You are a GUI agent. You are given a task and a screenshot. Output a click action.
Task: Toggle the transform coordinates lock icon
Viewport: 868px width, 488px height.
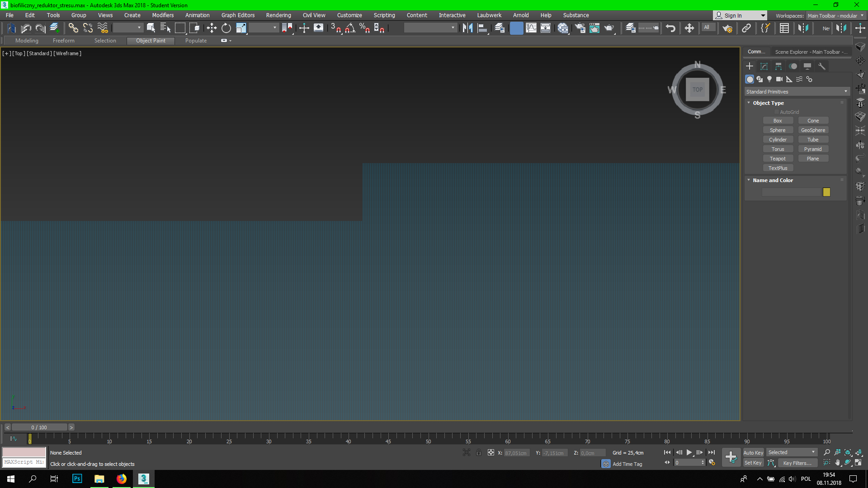479,452
